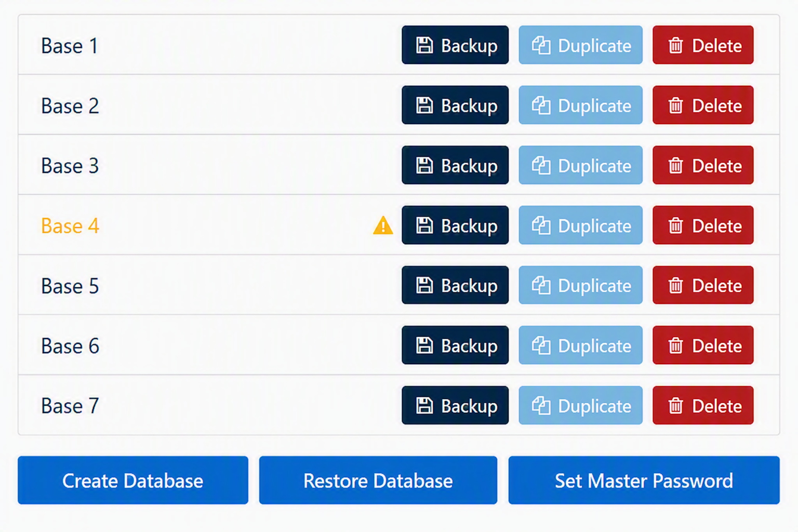This screenshot has width=798, height=532.
Task: Remove Base 3 with its Delete button
Action: coord(703,165)
